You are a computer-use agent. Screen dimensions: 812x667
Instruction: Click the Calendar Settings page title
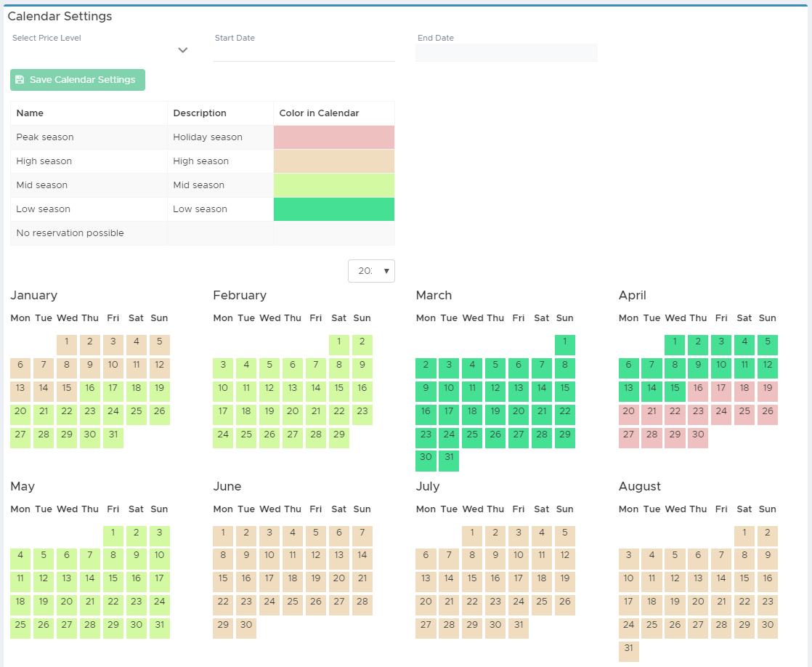click(x=60, y=16)
